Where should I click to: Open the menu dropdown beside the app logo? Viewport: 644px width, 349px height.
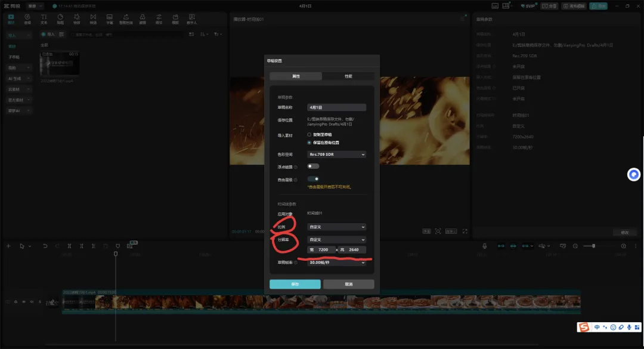click(x=35, y=6)
